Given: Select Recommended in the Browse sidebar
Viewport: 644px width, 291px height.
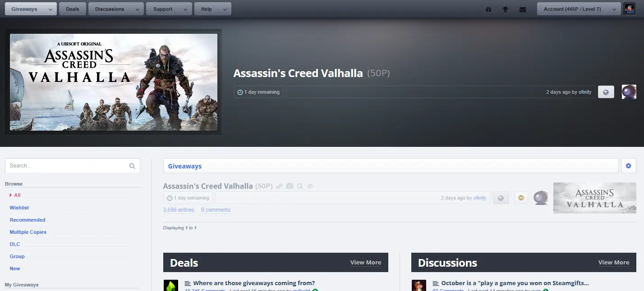Looking at the screenshot, I should [28, 220].
